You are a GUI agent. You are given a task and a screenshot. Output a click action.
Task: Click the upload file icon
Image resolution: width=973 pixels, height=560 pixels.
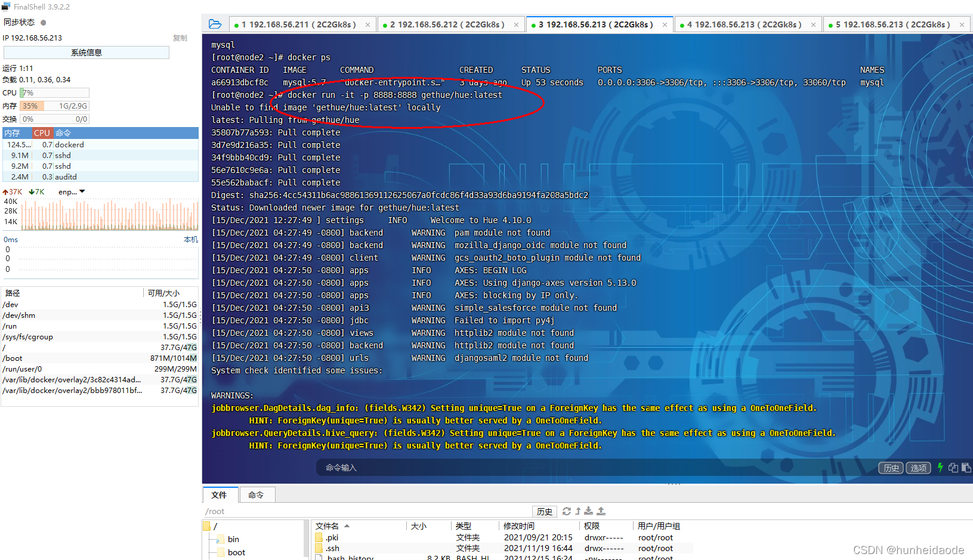601,511
